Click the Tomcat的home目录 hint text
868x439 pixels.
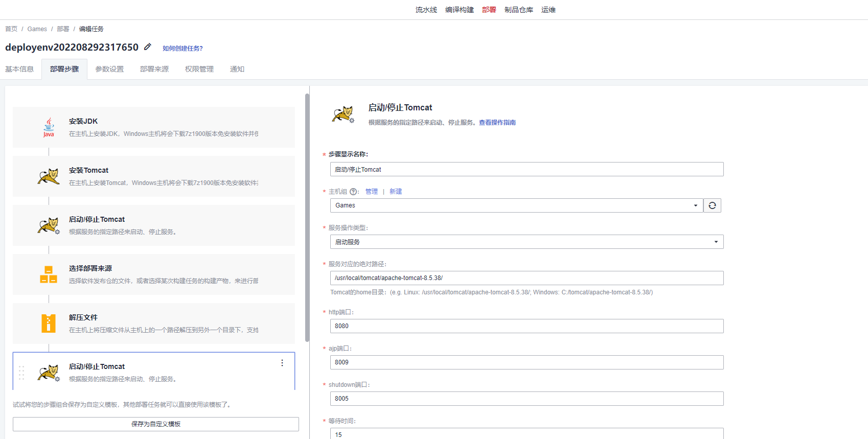pyautogui.click(x=491, y=292)
